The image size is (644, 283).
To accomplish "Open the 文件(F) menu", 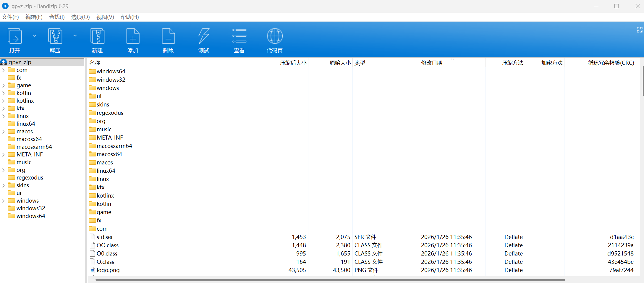I will pos(10,17).
